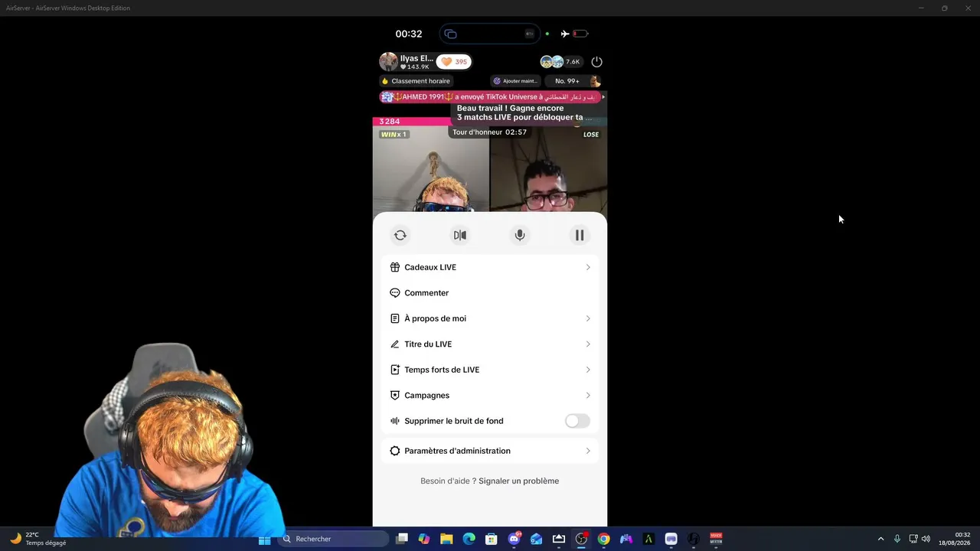Click the speech bubble icon beside Commenter
Image resolution: width=980 pixels, height=551 pixels.
pyautogui.click(x=395, y=293)
